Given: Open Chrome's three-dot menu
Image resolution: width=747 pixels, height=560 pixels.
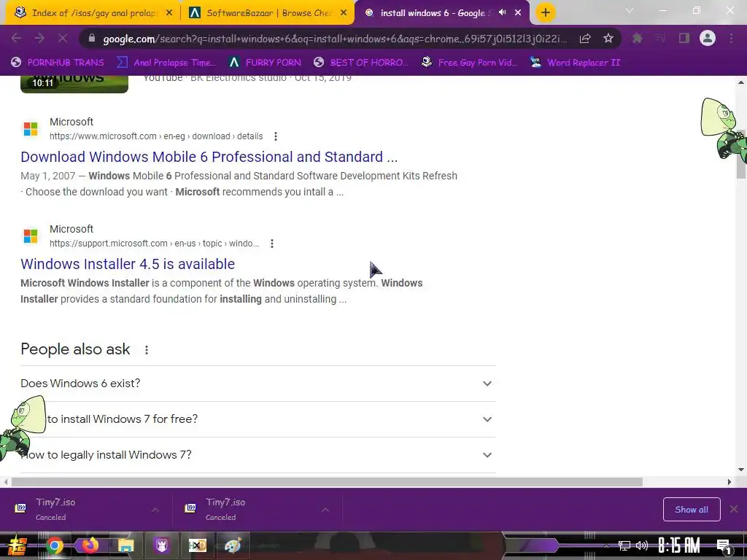Looking at the screenshot, I should point(731,38).
